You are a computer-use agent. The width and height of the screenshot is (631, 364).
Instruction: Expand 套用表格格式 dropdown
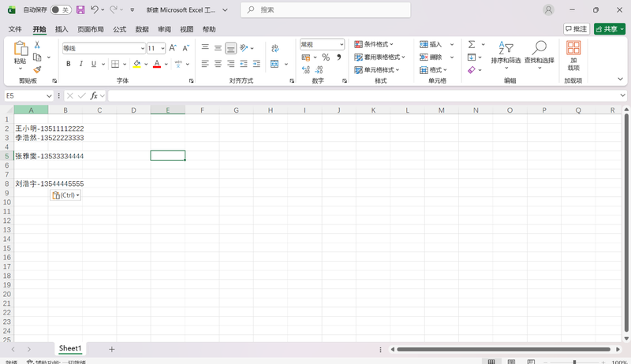point(379,57)
